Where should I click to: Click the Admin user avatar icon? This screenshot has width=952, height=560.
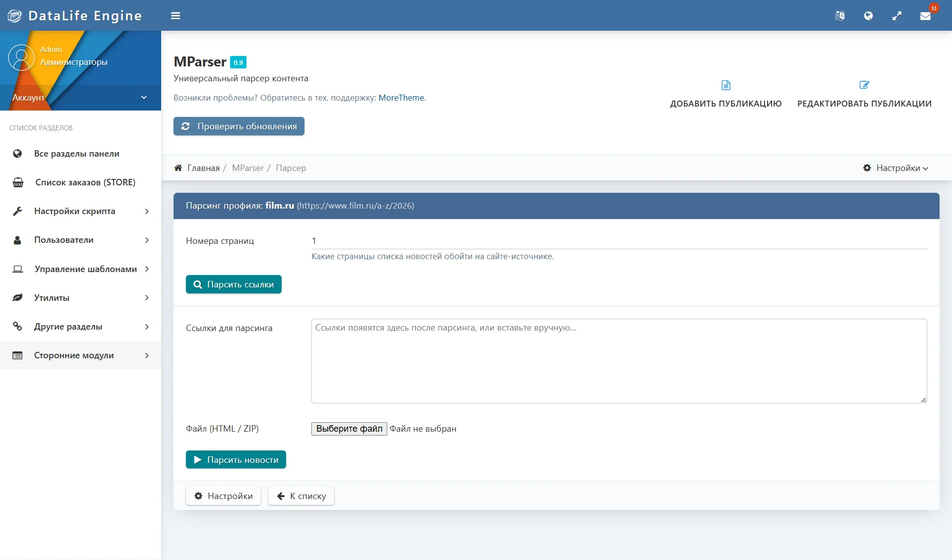(21, 57)
